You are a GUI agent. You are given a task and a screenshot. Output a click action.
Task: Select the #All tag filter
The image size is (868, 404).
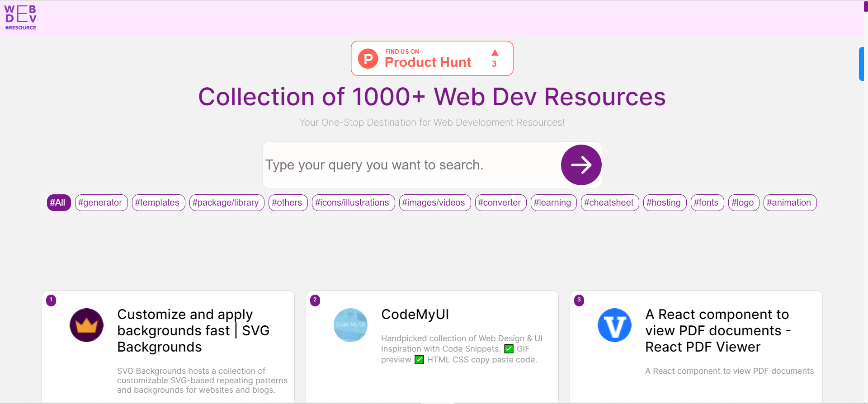(59, 202)
